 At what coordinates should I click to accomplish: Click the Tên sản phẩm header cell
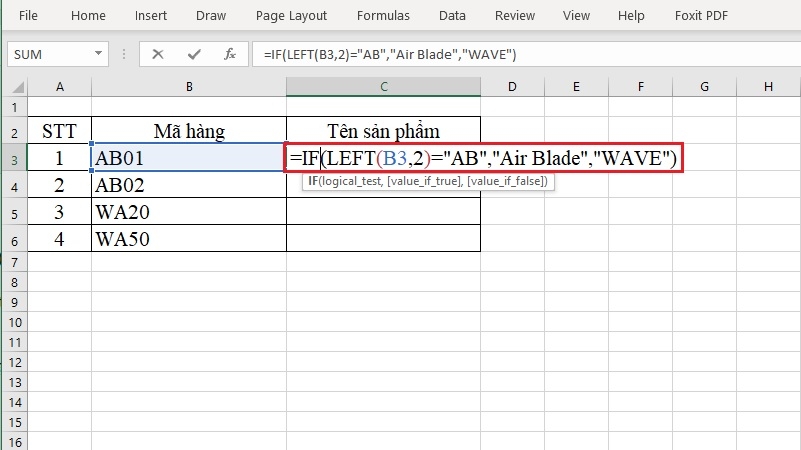[384, 131]
